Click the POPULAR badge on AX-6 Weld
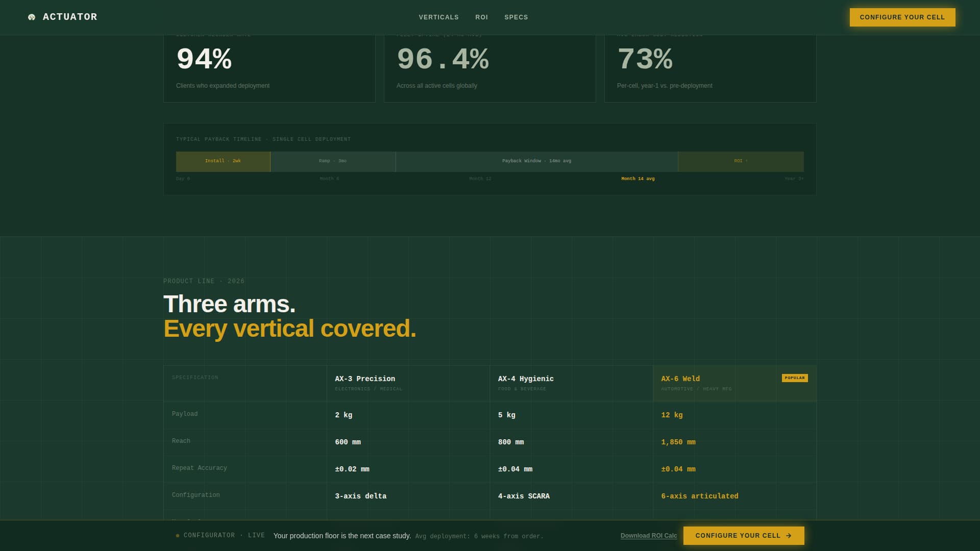The width and height of the screenshot is (980, 551). pyautogui.click(x=795, y=378)
